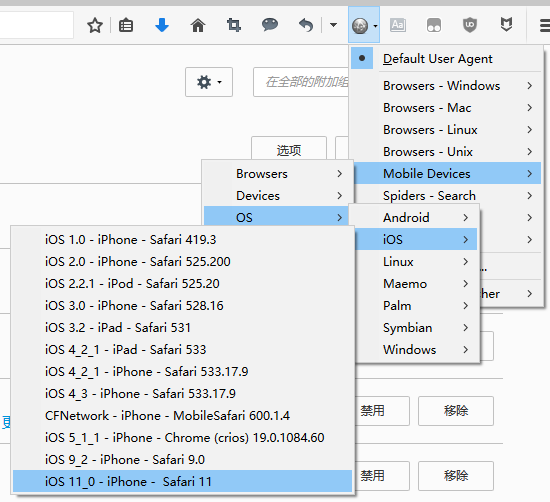Click the lower 移除 remove button
The height and width of the screenshot is (502, 550).
coord(456,476)
